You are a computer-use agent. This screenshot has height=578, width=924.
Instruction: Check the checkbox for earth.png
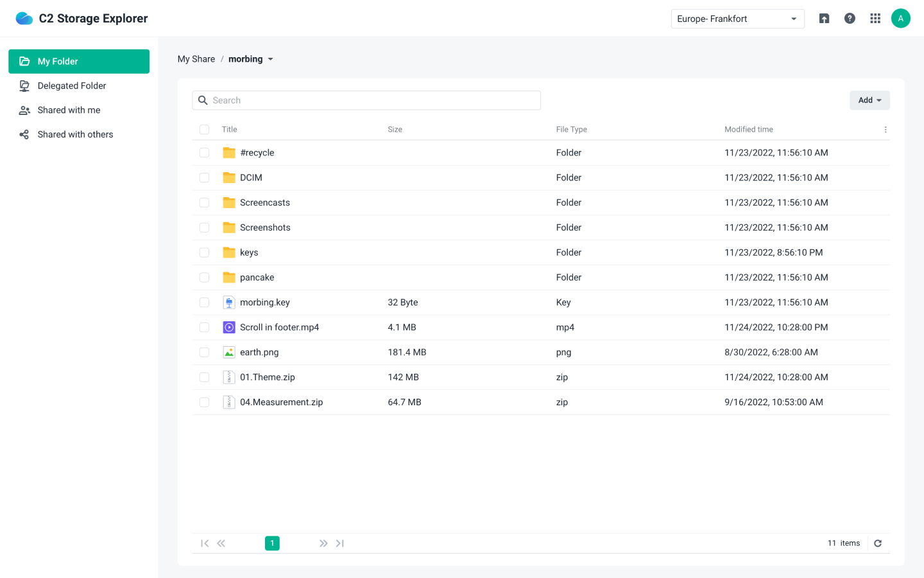click(204, 352)
